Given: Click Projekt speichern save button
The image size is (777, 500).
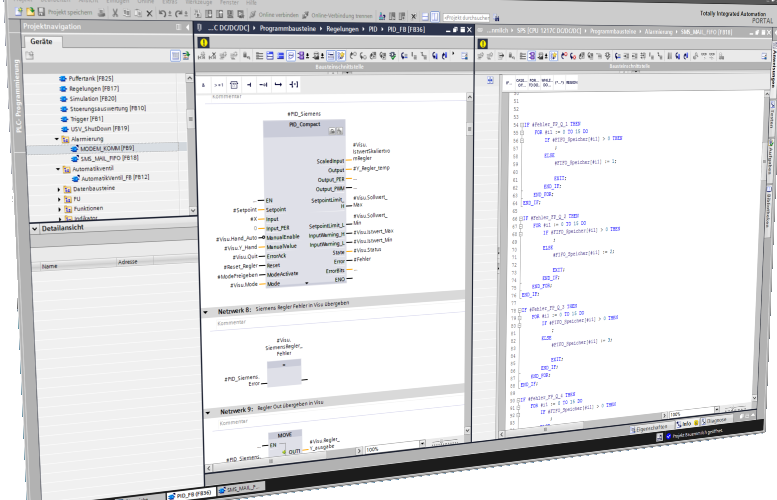Looking at the screenshot, I should coord(65,12).
